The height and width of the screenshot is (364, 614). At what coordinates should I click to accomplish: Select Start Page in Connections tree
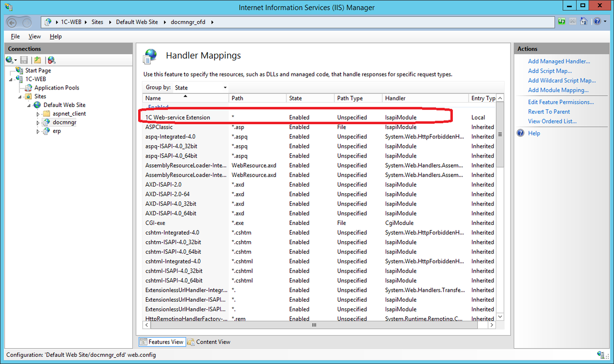pos(38,71)
